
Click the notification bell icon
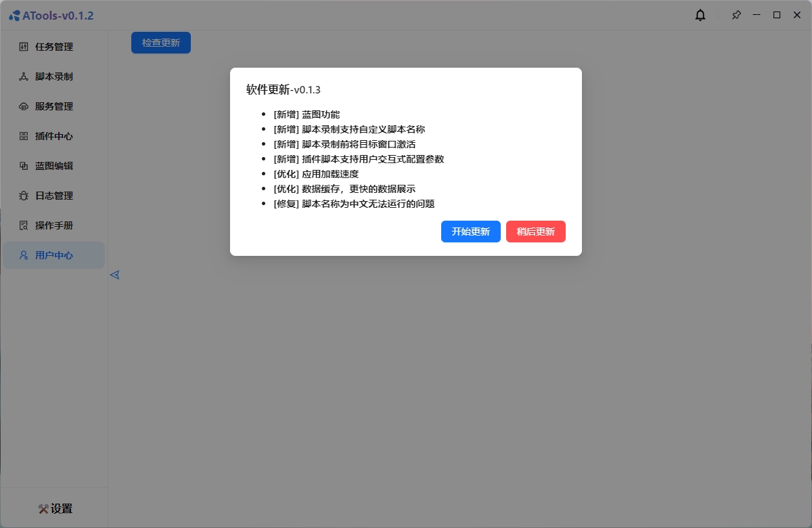[x=700, y=15]
